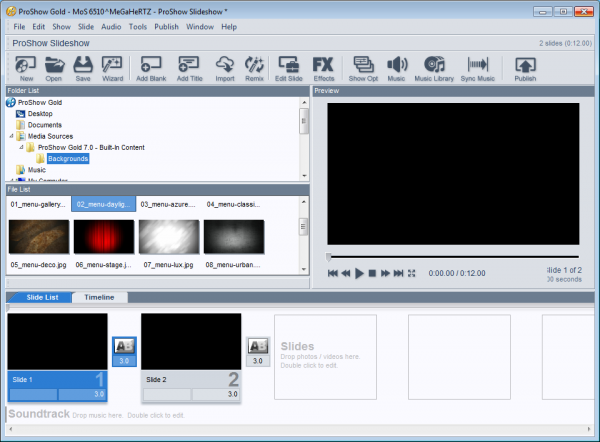The image size is (600, 442).
Task: Click the Slide 2 duration value 3.0
Action: pyautogui.click(x=233, y=394)
